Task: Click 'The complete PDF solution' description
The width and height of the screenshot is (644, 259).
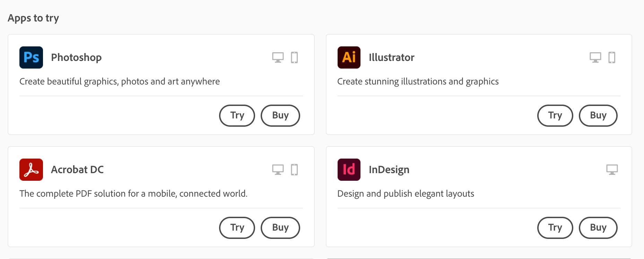Action: pos(133,194)
